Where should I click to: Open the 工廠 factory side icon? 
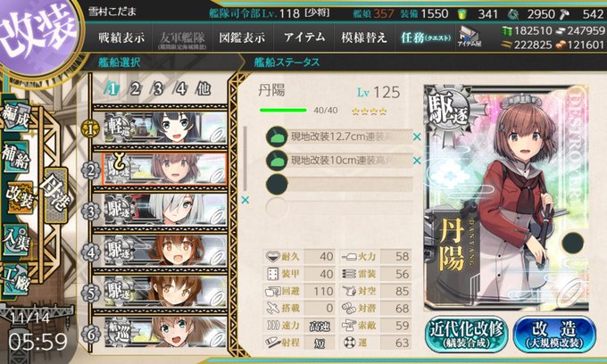coord(17,281)
